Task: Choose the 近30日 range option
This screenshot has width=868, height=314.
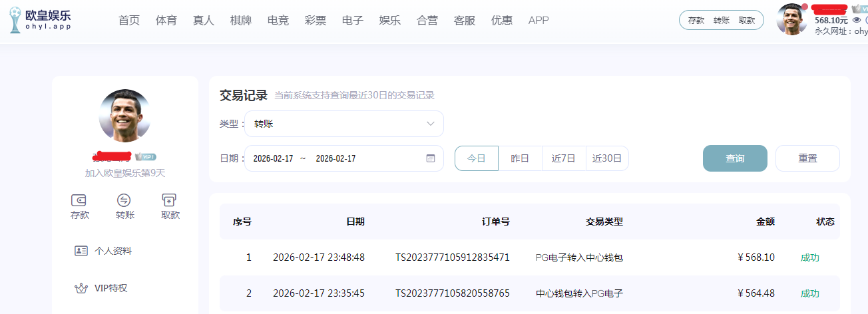Action: tap(607, 158)
